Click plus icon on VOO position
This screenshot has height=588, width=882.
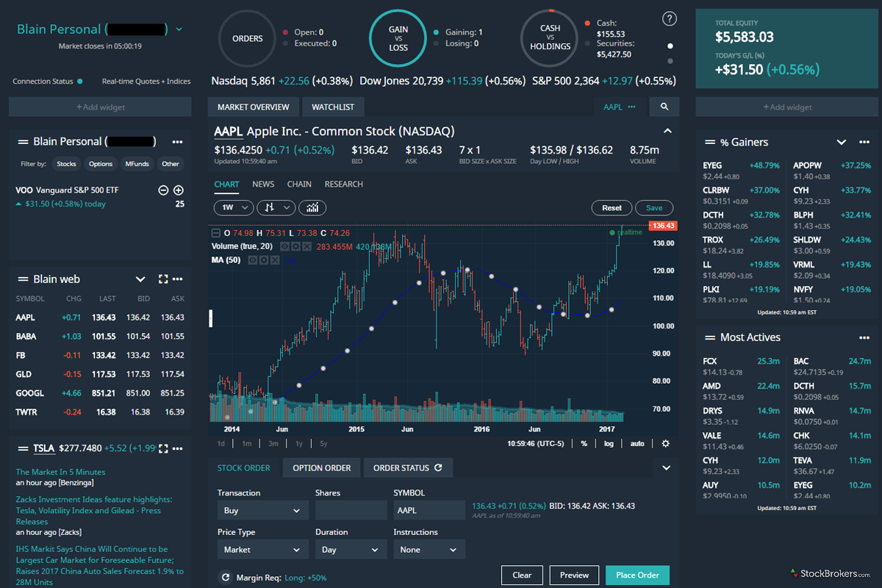(178, 190)
